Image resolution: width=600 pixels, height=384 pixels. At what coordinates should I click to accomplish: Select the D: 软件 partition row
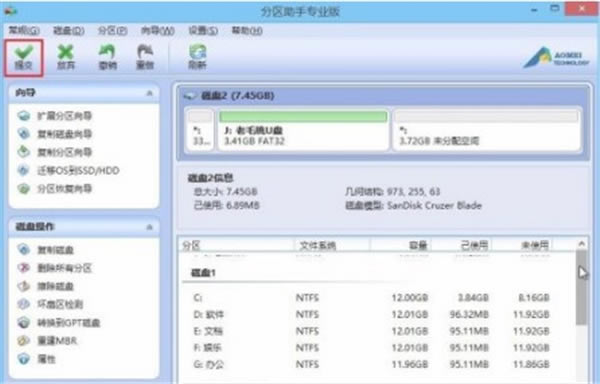point(377,314)
